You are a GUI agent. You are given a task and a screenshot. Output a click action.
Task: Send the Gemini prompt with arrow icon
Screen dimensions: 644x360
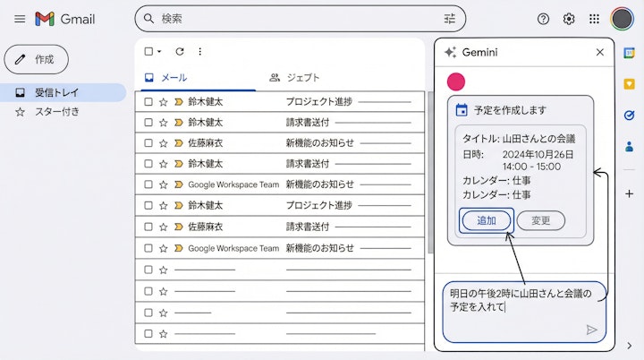[591, 330]
